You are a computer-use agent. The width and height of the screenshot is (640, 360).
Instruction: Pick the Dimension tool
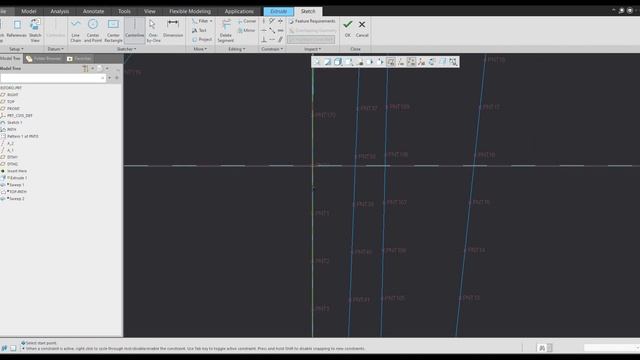[173, 29]
